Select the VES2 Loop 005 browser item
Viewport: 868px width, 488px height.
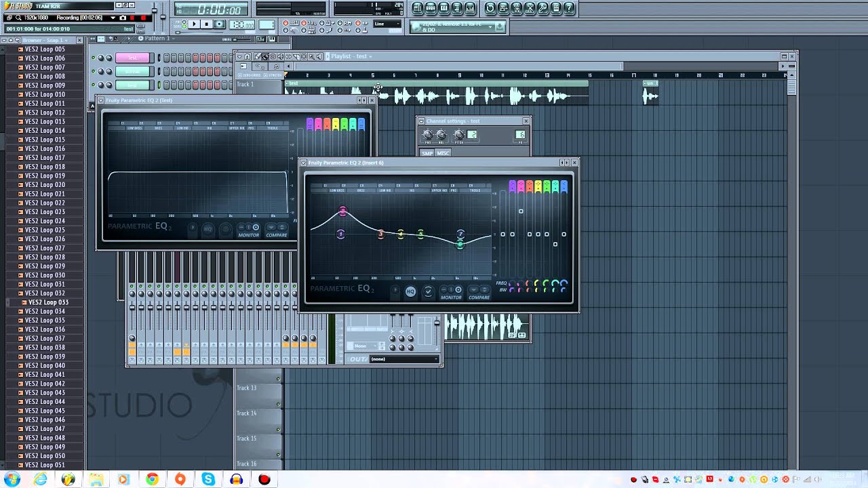click(44, 49)
